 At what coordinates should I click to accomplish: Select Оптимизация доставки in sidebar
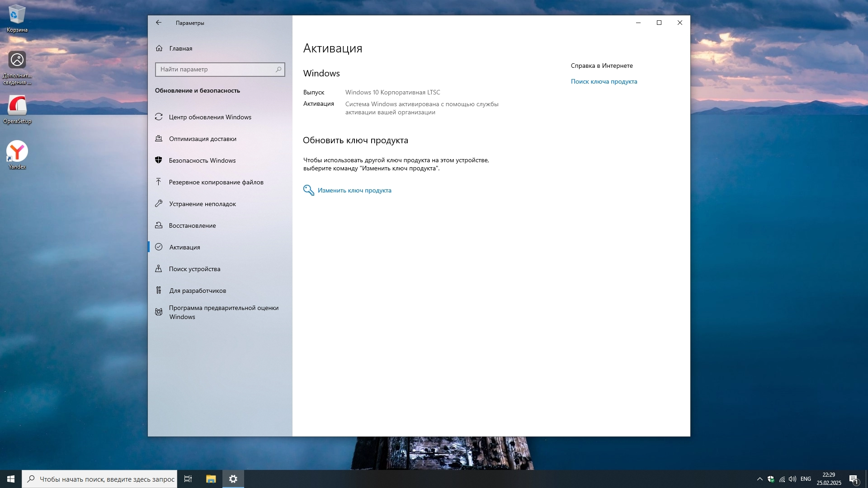point(203,139)
